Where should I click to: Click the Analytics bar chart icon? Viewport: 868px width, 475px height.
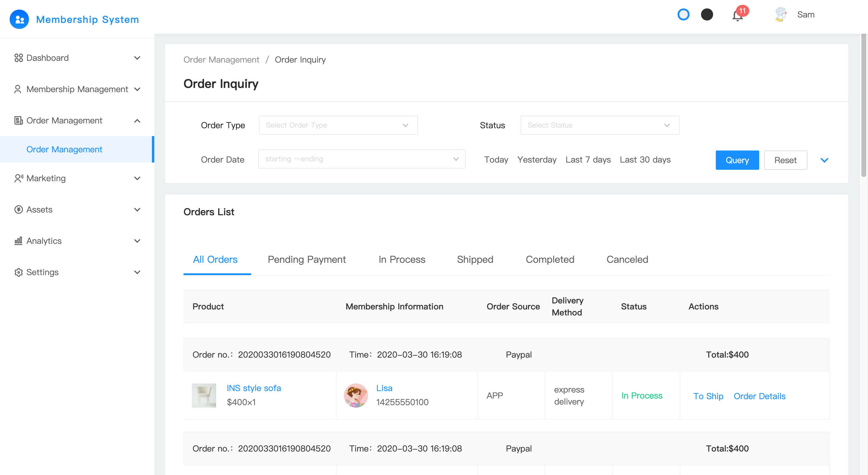click(18, 241)
